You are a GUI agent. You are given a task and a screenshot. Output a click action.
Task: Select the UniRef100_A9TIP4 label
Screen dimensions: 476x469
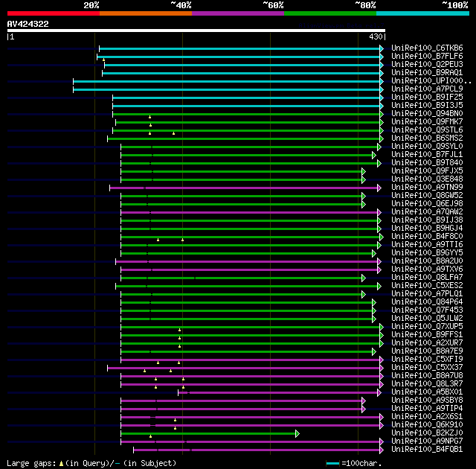427,409
